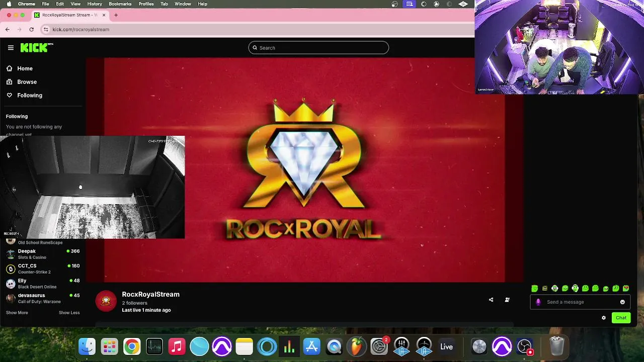Open CCT_CS Counter-Strike 2 channel
Screen dimensions: 644x362
click(x=43, y=268)
